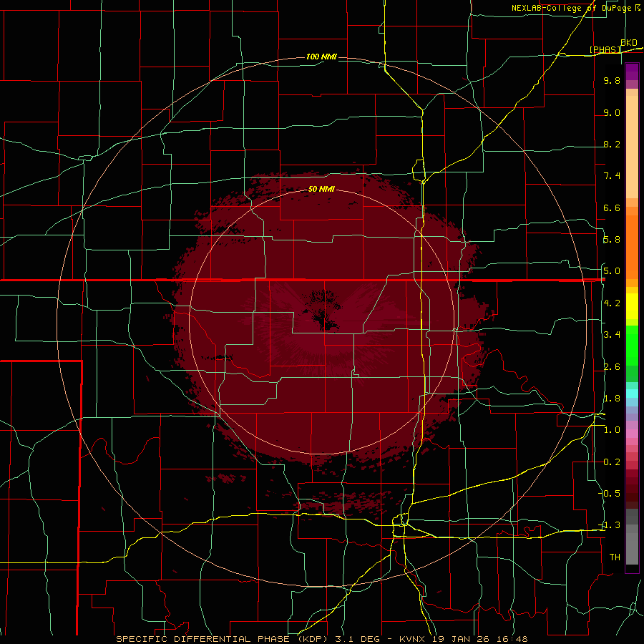The width and height of the screenshot is (644, 644).
Task: Click the bright yellow color bar segment
Action: (632, 306)
